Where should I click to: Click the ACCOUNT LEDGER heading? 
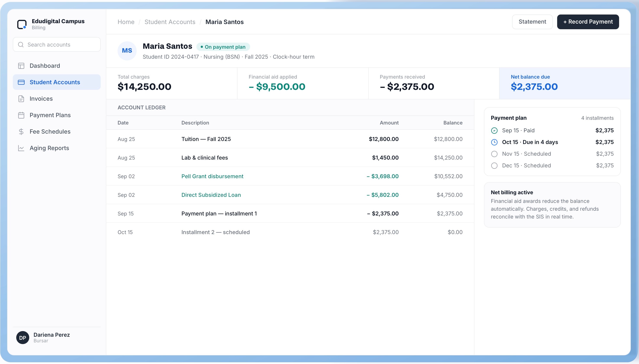[141, 107]
